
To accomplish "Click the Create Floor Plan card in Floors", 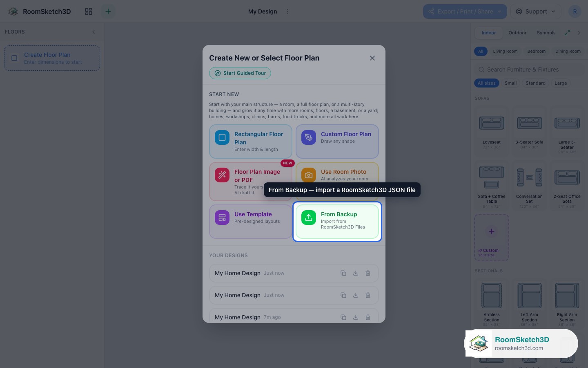I will point(52,58).
